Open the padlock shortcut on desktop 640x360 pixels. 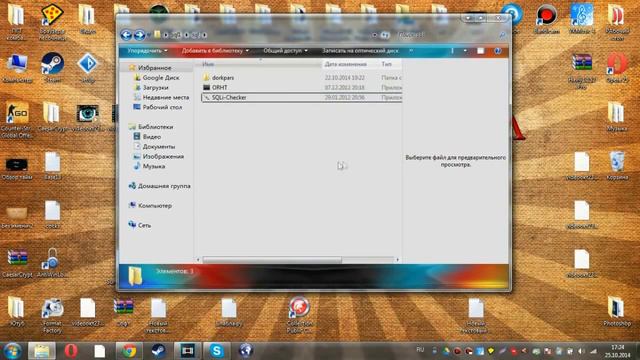click(x=52, y=263)
